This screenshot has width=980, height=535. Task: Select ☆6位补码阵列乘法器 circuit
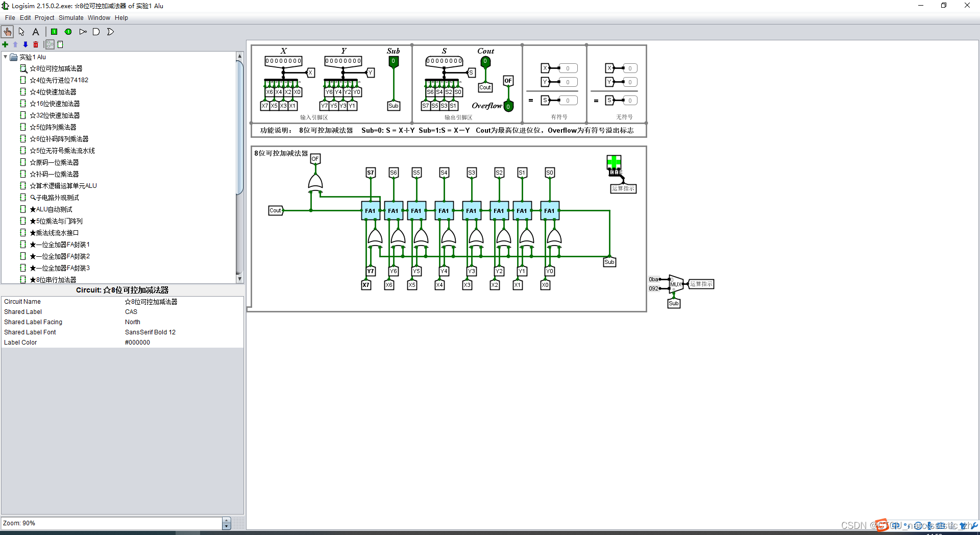point(59,139)
